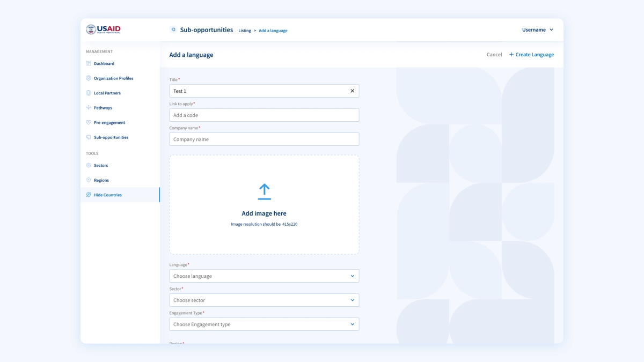Screen dimensions: 644x362
Task: Open Sectors in the Tools menu
Action: pos(100,166)
